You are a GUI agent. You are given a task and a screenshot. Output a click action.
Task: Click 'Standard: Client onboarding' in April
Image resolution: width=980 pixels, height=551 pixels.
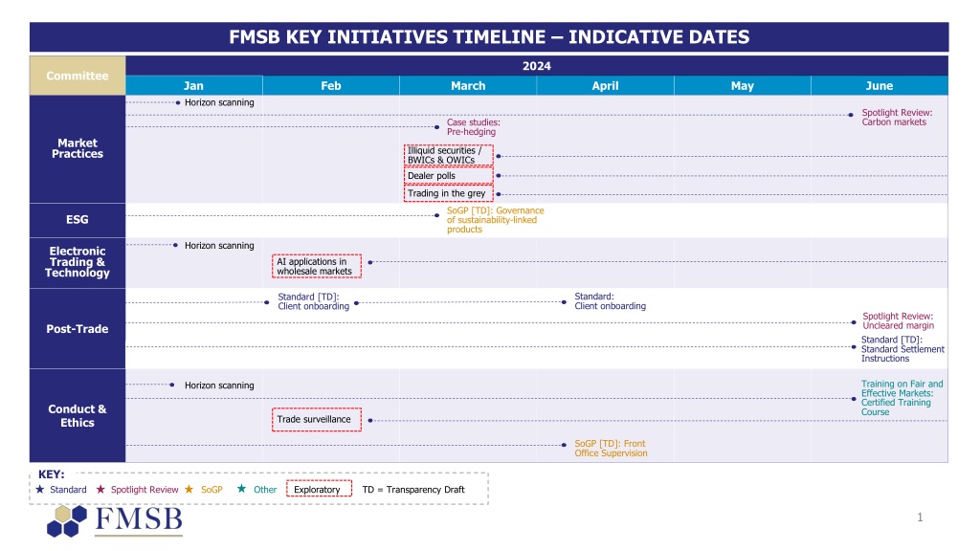point(610,301)
